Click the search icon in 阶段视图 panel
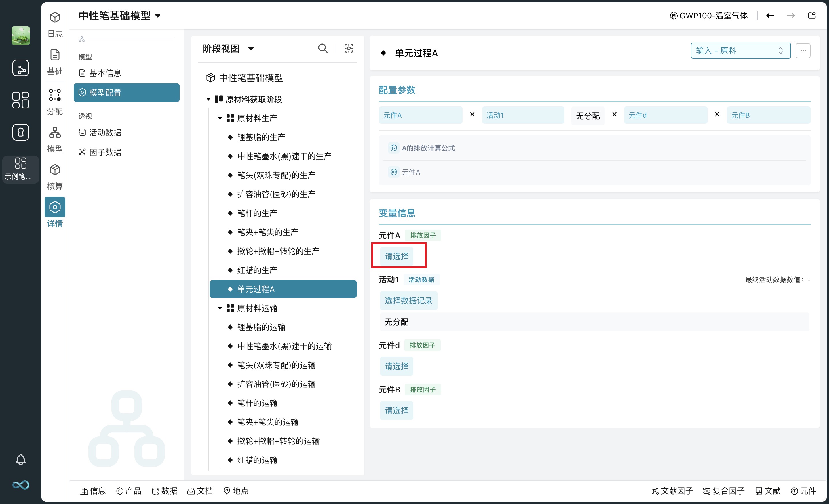Screen dimensions: 829x504 (322, 48)
